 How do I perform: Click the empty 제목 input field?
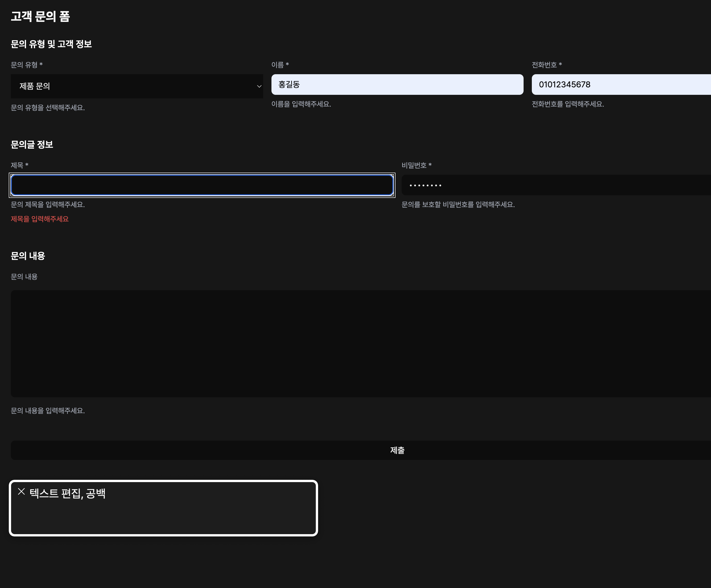pyautogui.click(x=202, y=185)
